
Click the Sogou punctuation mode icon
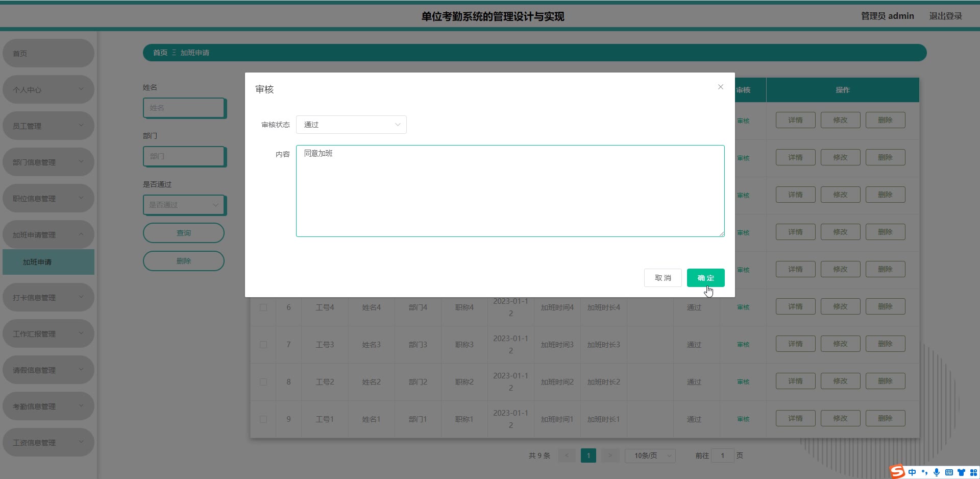[x=924, y=472]
